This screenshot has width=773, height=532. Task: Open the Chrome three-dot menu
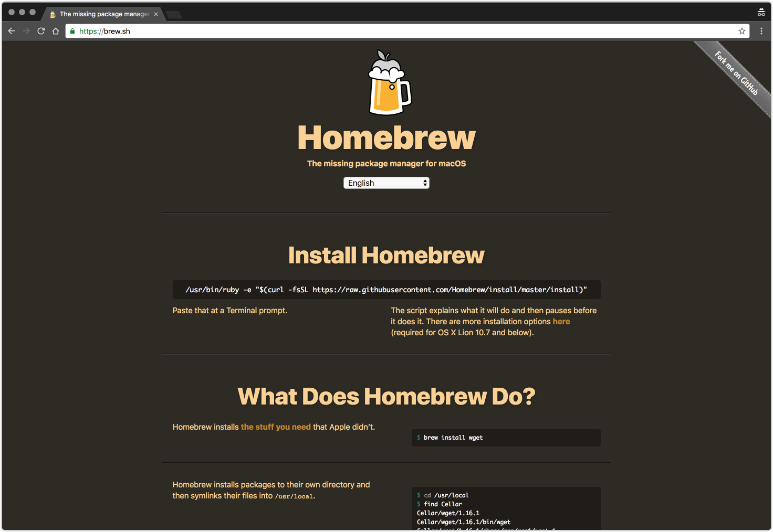tap(761, 31)
